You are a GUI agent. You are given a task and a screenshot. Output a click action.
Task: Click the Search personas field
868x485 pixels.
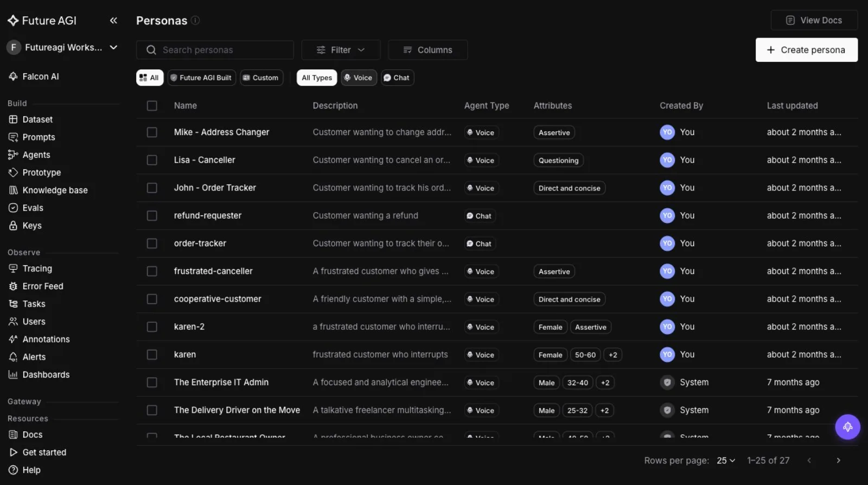click(x=215, y=50)
